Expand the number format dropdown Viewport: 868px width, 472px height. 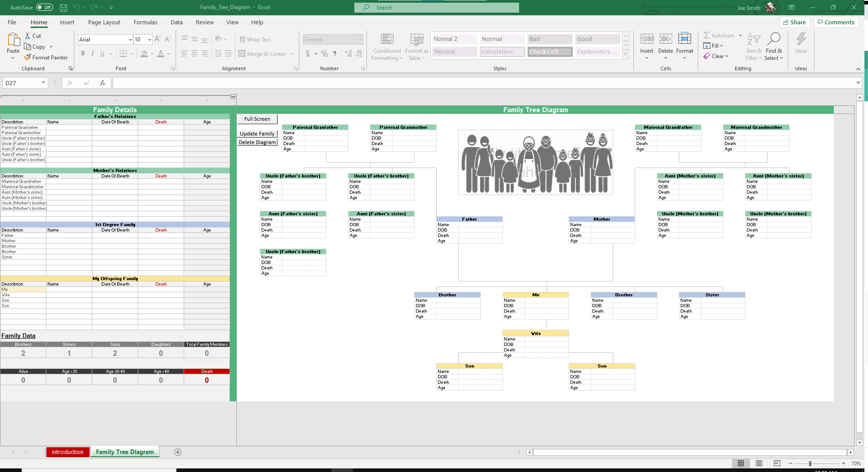pos(360,40)
